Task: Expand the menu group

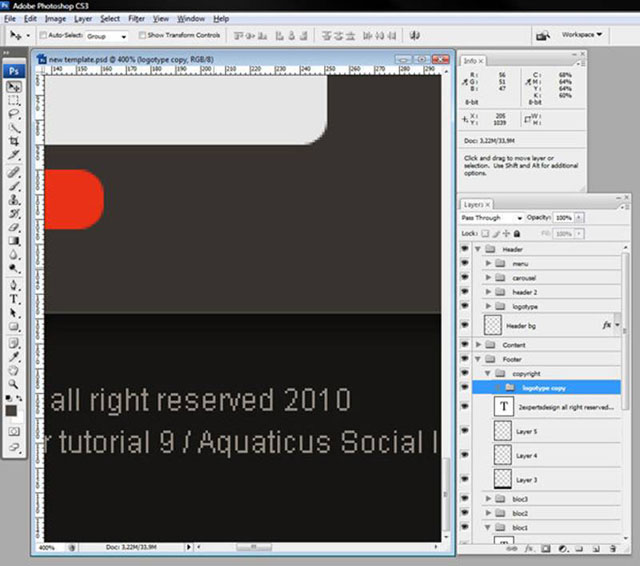Action: click(x=488, y=263)
